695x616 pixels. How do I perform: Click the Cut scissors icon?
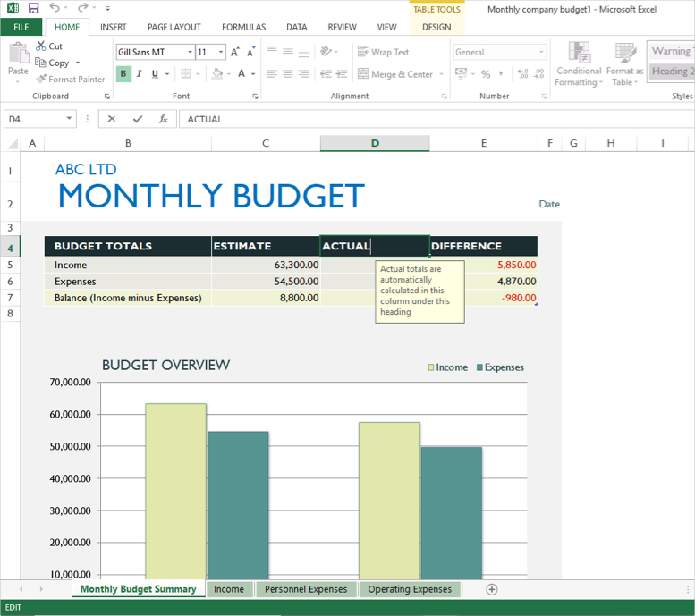tap(41, 46)
